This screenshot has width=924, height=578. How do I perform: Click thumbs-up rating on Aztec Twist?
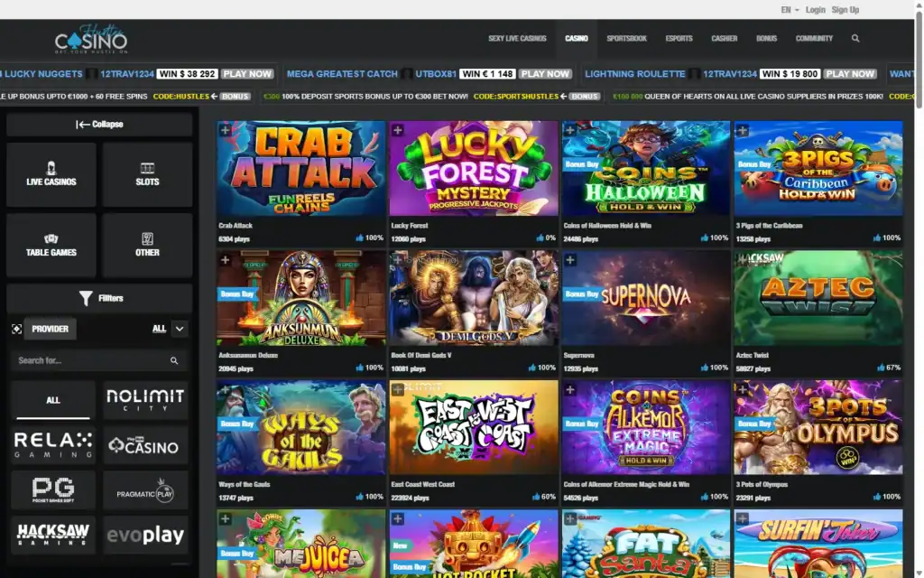tap(881, 368)
